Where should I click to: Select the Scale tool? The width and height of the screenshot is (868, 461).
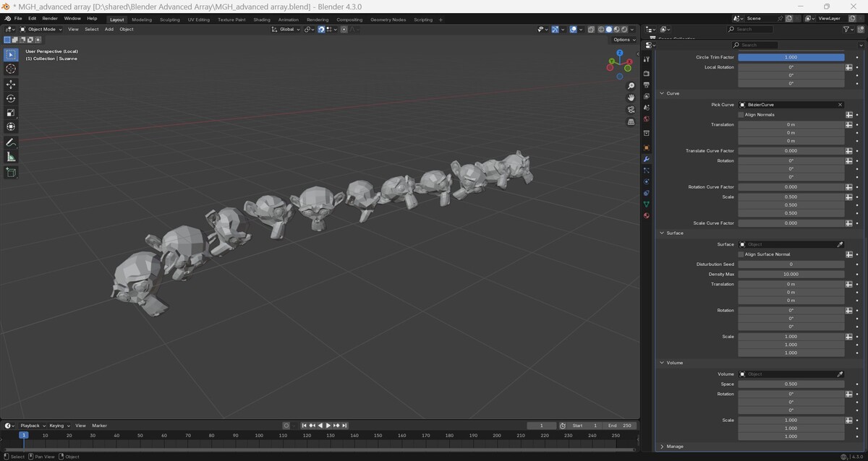(11, 113)
